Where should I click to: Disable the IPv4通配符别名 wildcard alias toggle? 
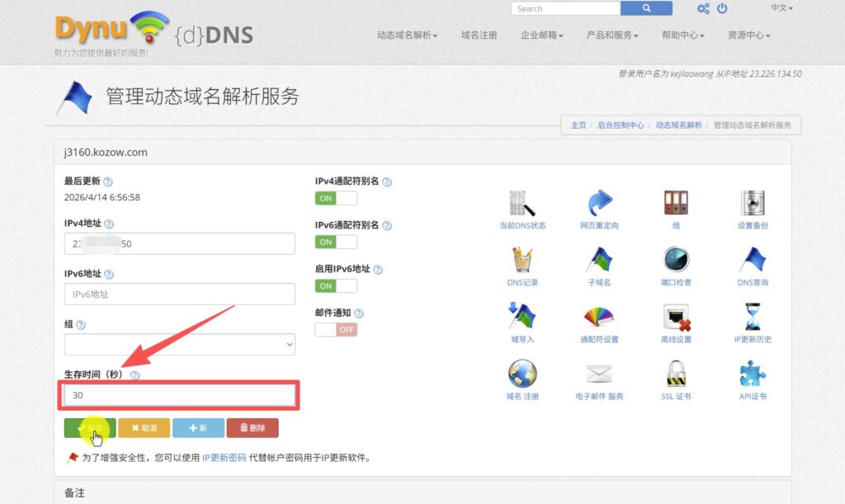pyautogui.click(x=335, y=197)
